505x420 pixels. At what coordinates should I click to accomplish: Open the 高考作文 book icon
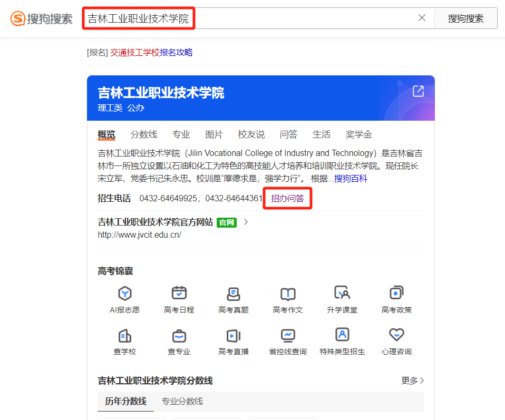pyautogui.click(x=288, y=294)
